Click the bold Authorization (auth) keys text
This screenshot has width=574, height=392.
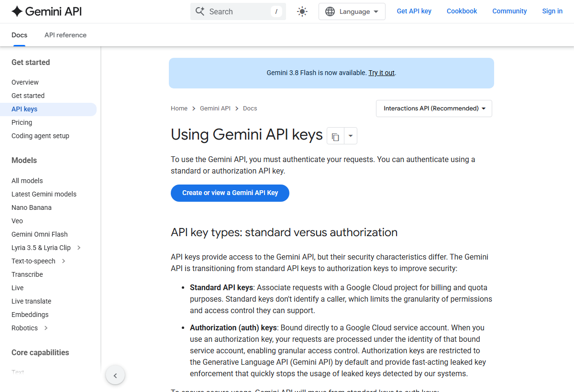[x=233, y=327]
